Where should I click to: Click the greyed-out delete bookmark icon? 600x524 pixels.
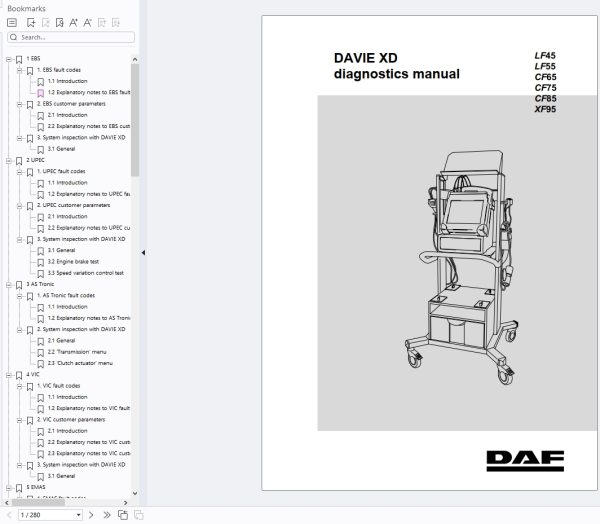[46, 23]
